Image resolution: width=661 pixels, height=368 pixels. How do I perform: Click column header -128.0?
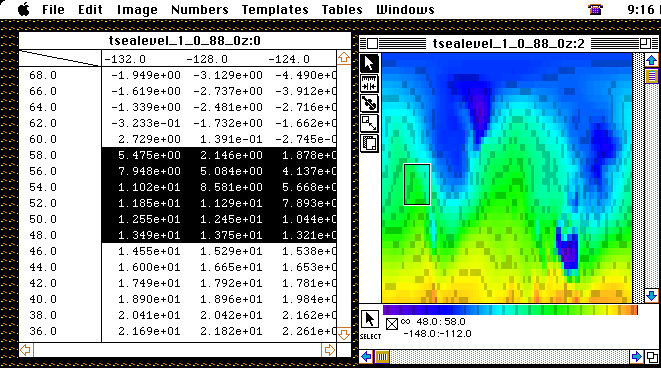pos(207,59)
